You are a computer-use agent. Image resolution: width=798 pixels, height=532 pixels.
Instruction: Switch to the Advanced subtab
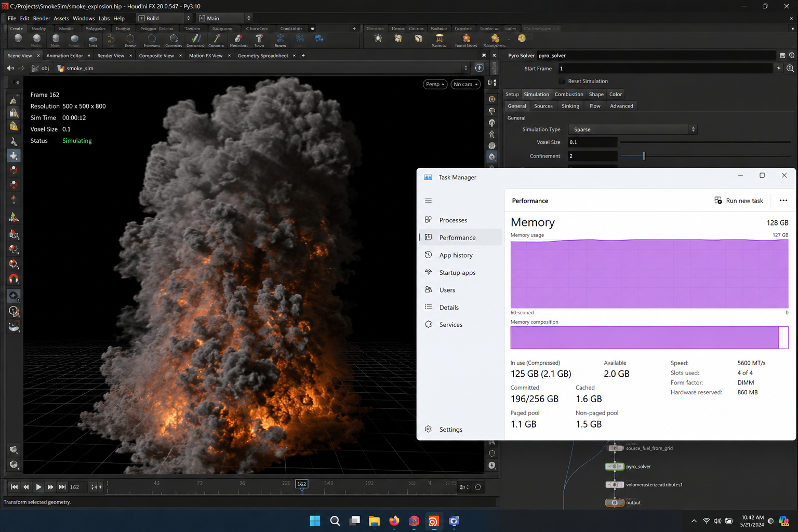pyautogui.click(x=621, y=106)
